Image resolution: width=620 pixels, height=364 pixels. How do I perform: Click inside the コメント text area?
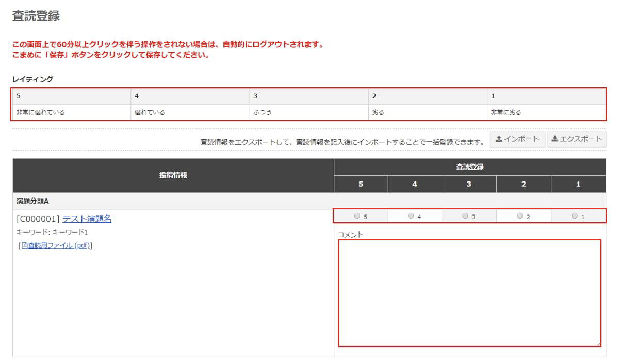tap(469, 292)
